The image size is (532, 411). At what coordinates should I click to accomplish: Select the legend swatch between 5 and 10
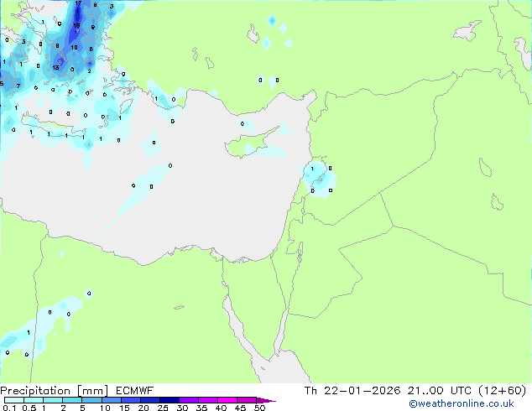point(91,400)
